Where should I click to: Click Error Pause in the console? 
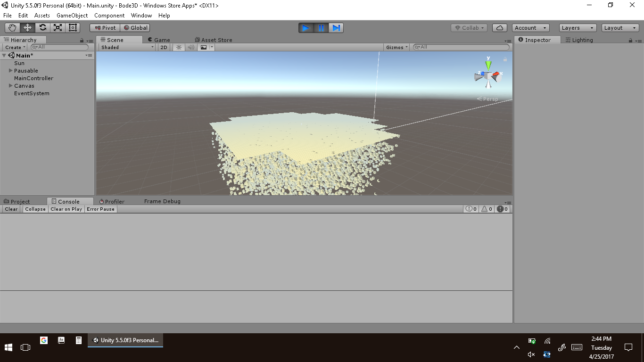coord(100,209)
